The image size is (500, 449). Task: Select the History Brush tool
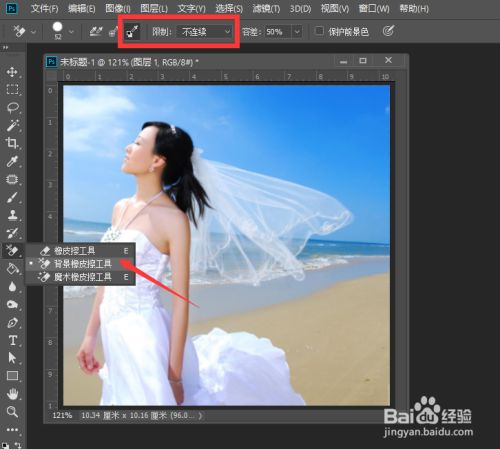[12, 233]
